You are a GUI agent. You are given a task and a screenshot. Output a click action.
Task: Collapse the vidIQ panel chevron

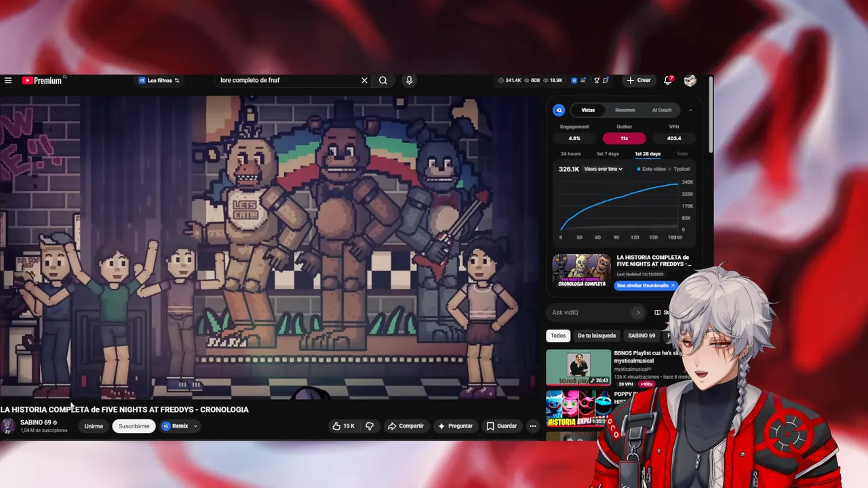pos(690,110)
